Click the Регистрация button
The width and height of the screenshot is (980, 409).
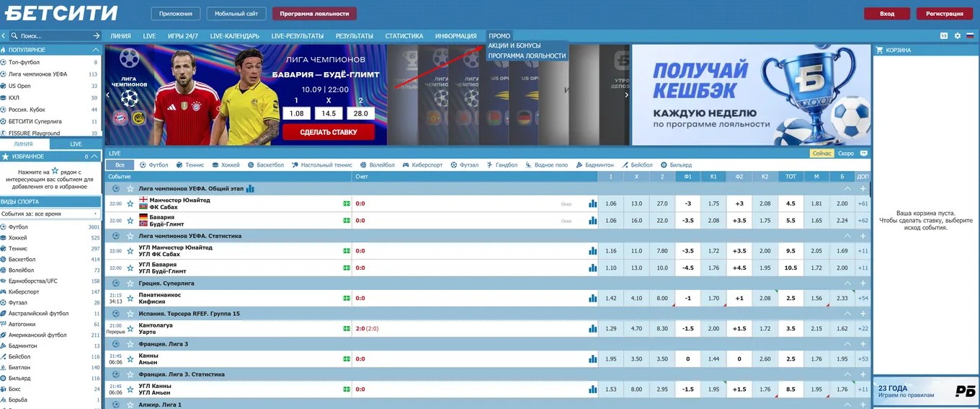[x=945, y=14]
